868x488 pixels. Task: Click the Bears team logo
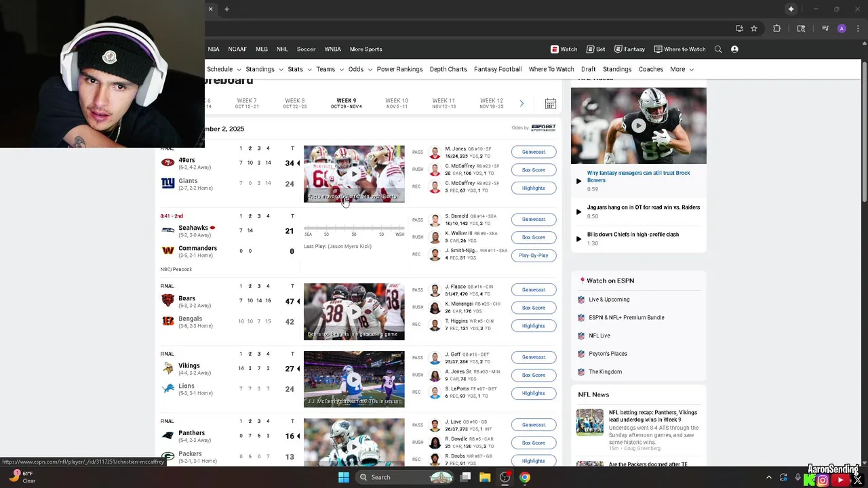[x=167, y=300]
